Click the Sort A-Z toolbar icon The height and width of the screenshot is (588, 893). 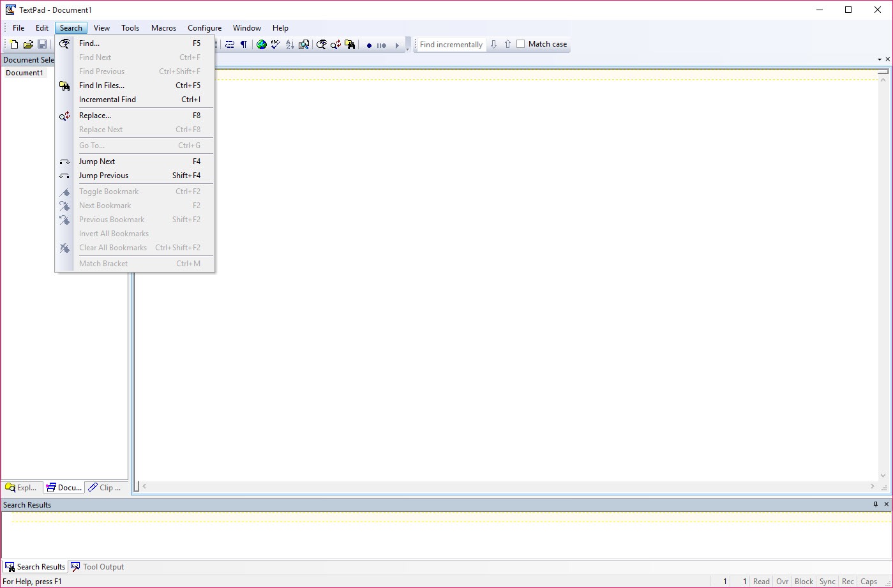pos(290,45)
